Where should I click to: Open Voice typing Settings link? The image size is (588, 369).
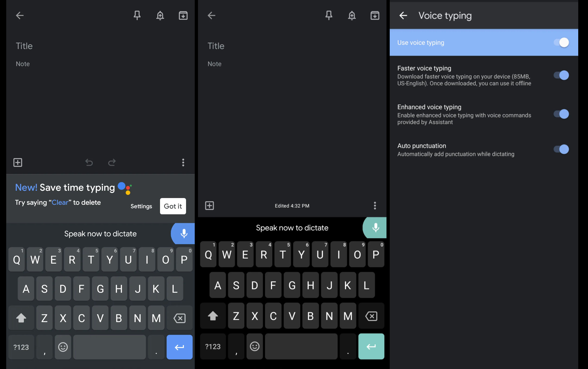pyautogui.click(x=141, y=206)
